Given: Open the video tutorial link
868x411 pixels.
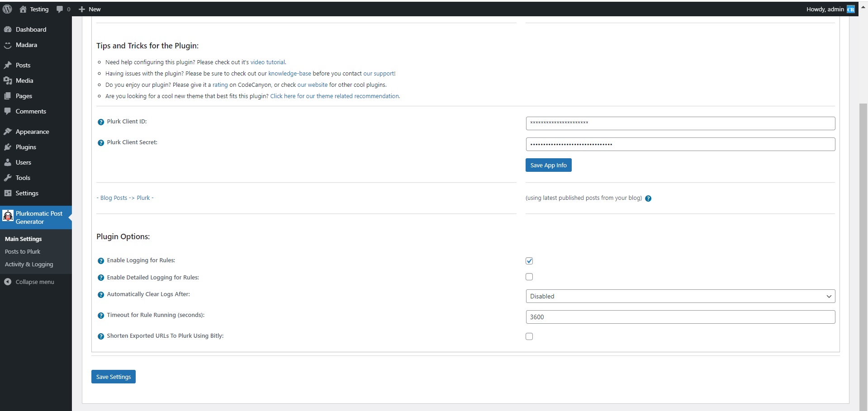Looking at the screenshot, I should [x=268, y=62].
